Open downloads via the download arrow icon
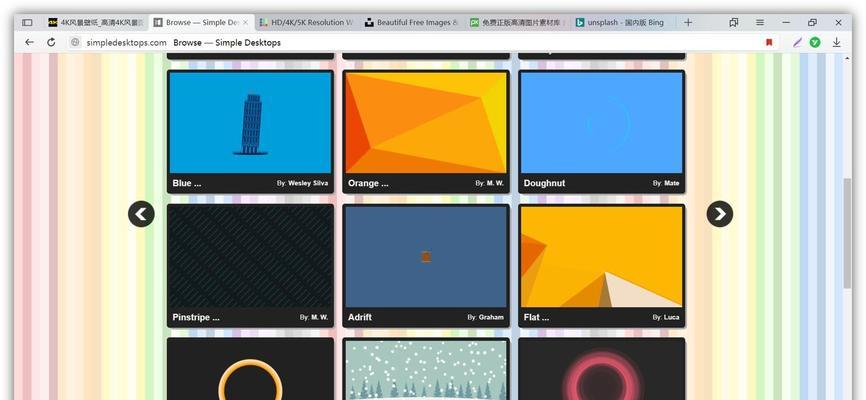866x400 pixels. point(837,43)
